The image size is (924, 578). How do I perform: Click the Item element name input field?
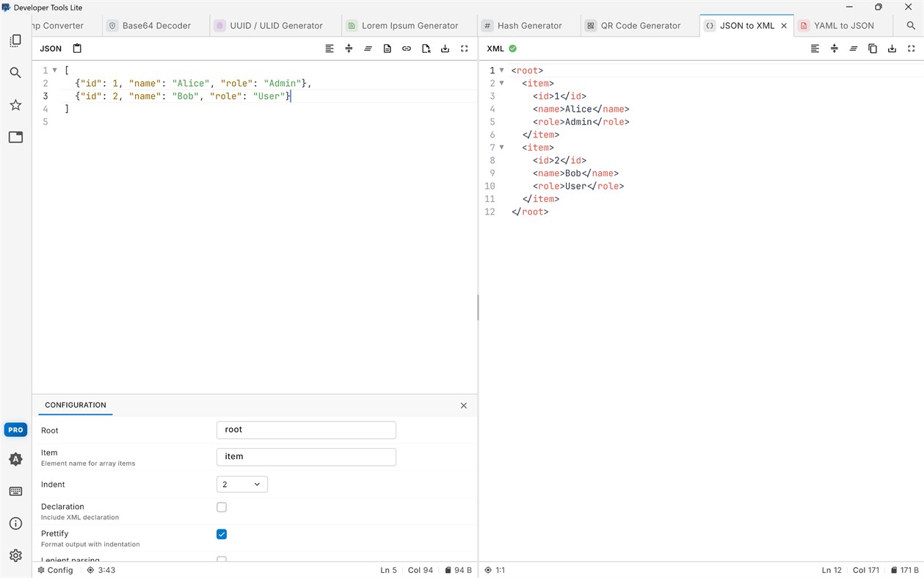(x=306, y=457)
